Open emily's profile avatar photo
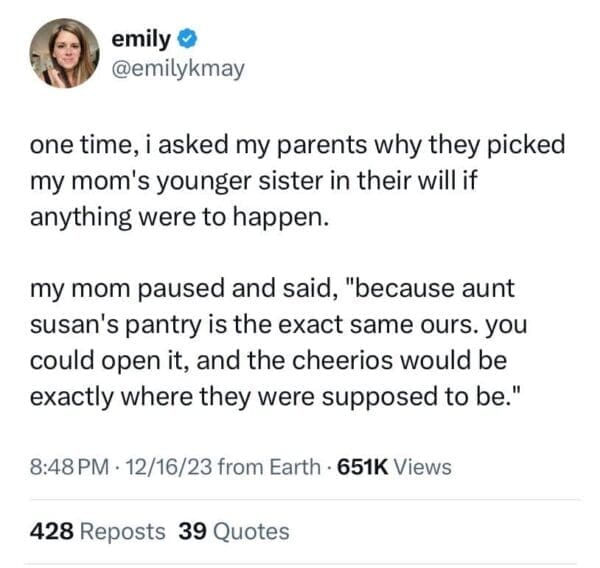 [65, 53]
